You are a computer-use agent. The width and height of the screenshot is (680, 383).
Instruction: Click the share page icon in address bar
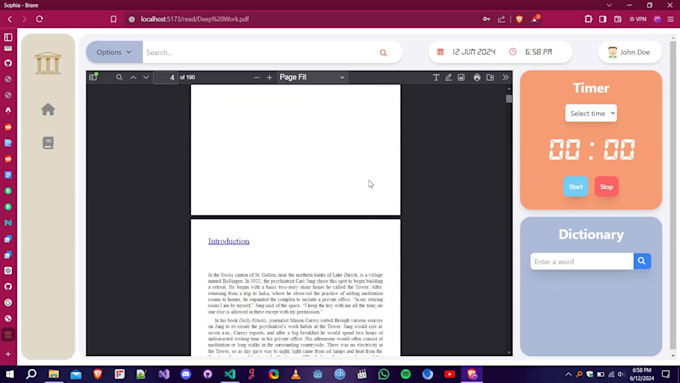click(x=501, y=19)
